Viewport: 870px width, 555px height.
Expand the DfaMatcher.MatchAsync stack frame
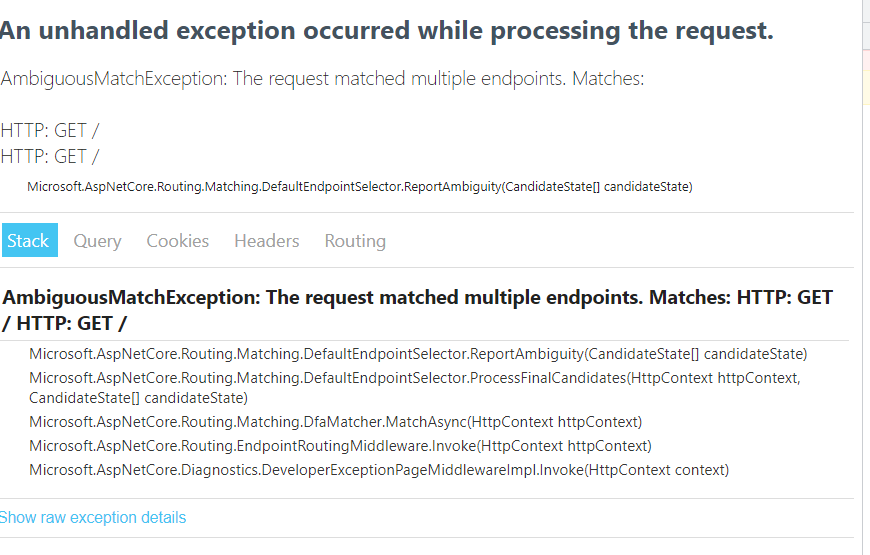(x=335, y=422)
